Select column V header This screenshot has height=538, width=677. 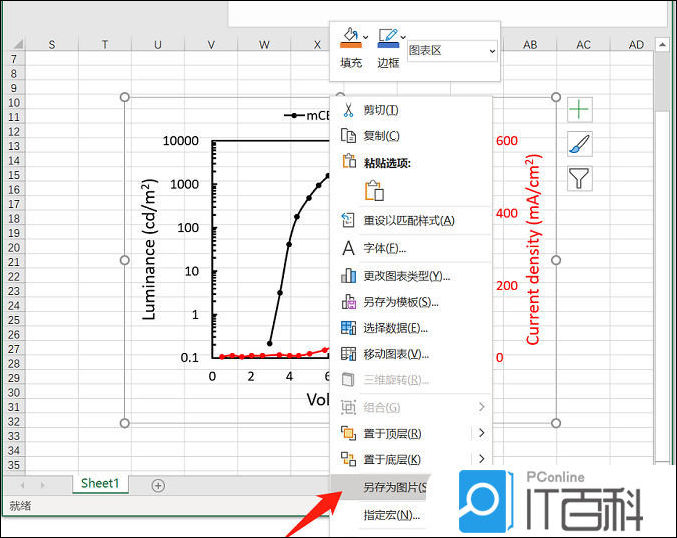click(x=211, y=44)
